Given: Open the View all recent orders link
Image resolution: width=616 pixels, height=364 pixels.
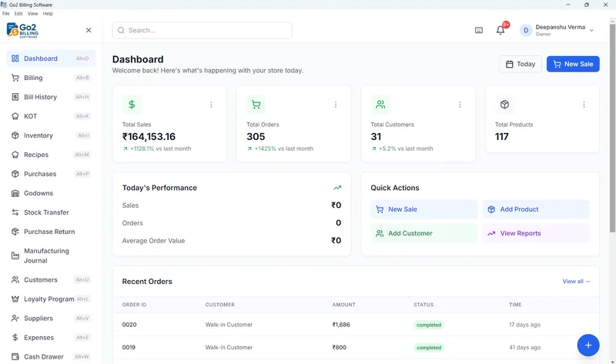Looking at the screenshot, I should click(576, 281).
